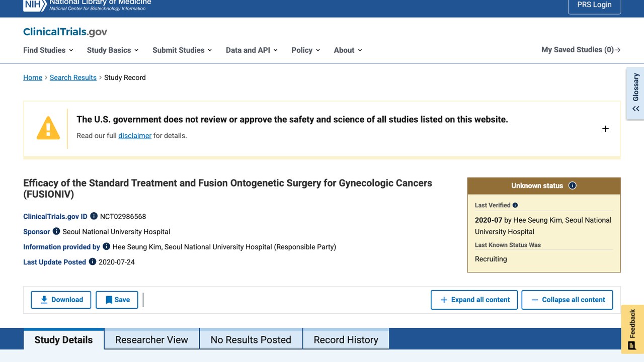Switch to the Researcher View tab

click(151, 340)
